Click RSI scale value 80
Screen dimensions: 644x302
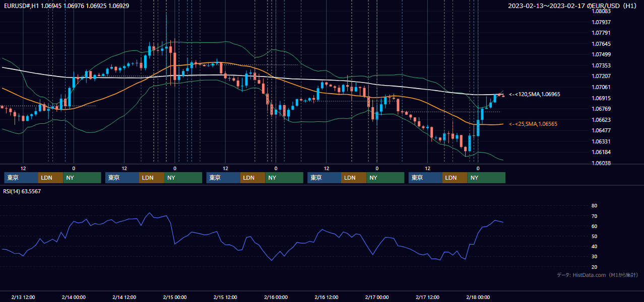click(594, 206)
